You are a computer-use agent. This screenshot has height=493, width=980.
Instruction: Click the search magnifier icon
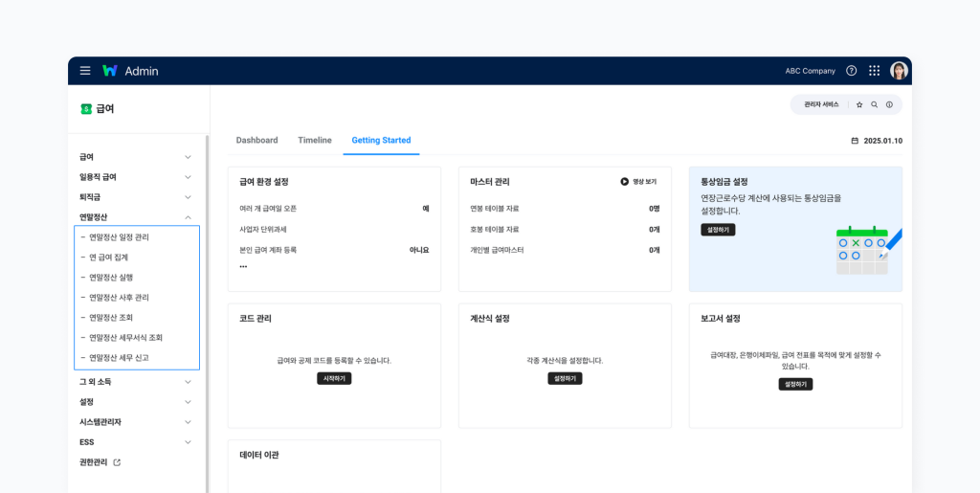(x=874, y=104)
